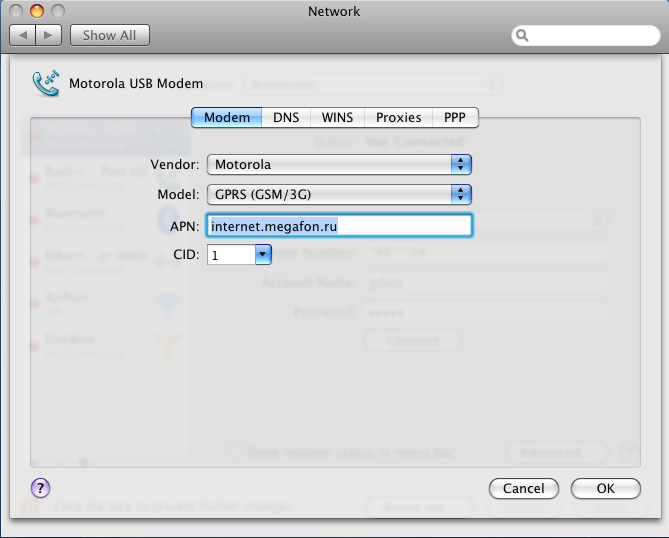The height and width of the screenshot is (538, 669).
Task: Click the yellow minimize window button
Action: 37,11
